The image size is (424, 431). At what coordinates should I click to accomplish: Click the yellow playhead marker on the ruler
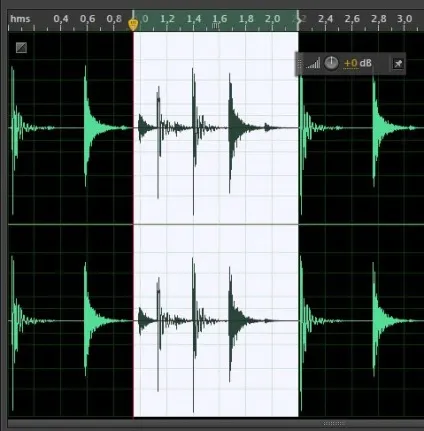click(x=133, y=25)
